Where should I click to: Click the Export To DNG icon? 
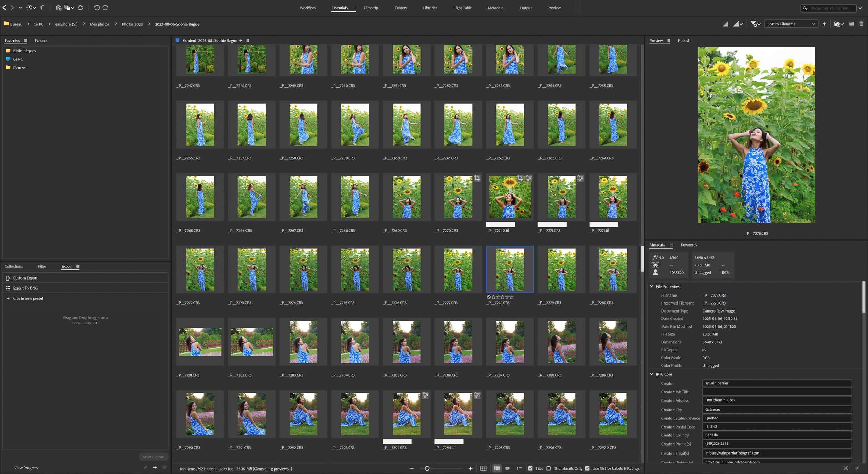[x=8, y=288]
